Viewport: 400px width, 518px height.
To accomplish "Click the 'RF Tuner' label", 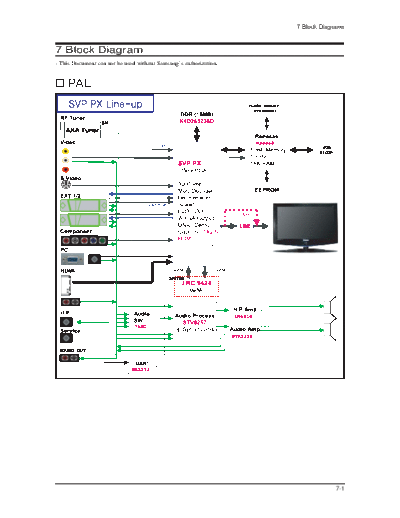I will (x=73, y=118).
